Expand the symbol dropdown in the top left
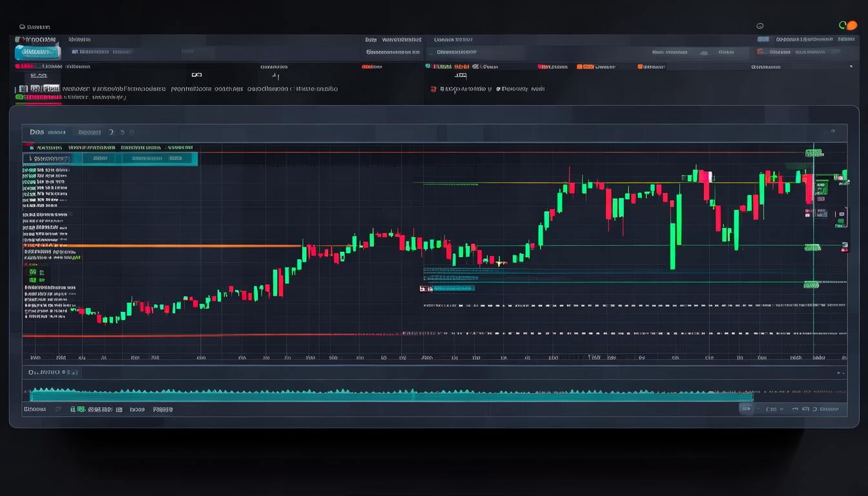Image resolution: width=868 pixels, height=496 pixels. tap(37, 52)
